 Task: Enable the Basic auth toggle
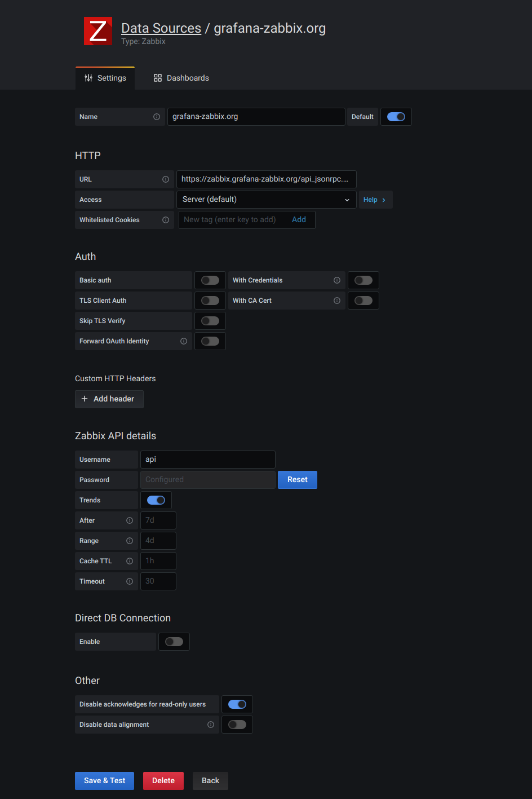(x=210, y=280)
